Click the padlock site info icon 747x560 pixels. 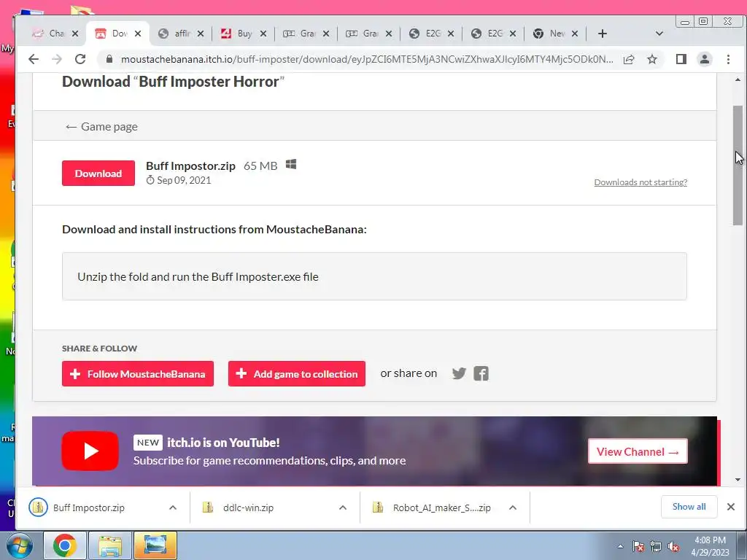click(109, 59)
